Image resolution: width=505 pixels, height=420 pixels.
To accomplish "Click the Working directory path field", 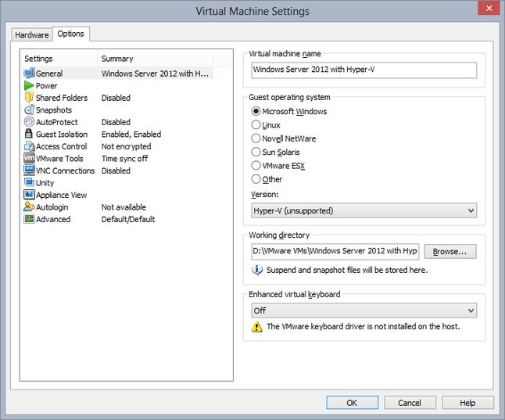I will [335, 251].
